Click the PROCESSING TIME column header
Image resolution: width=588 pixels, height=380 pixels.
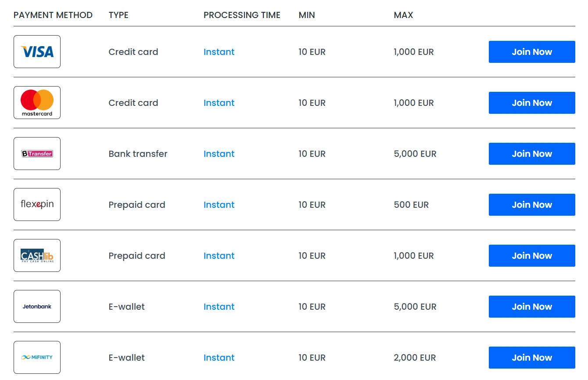[242, 15]
